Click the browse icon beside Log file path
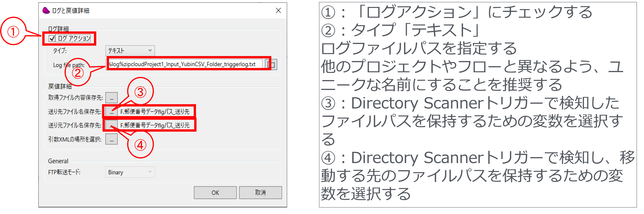The height and width of the screenshot is (214, 644). coord(271,64)
